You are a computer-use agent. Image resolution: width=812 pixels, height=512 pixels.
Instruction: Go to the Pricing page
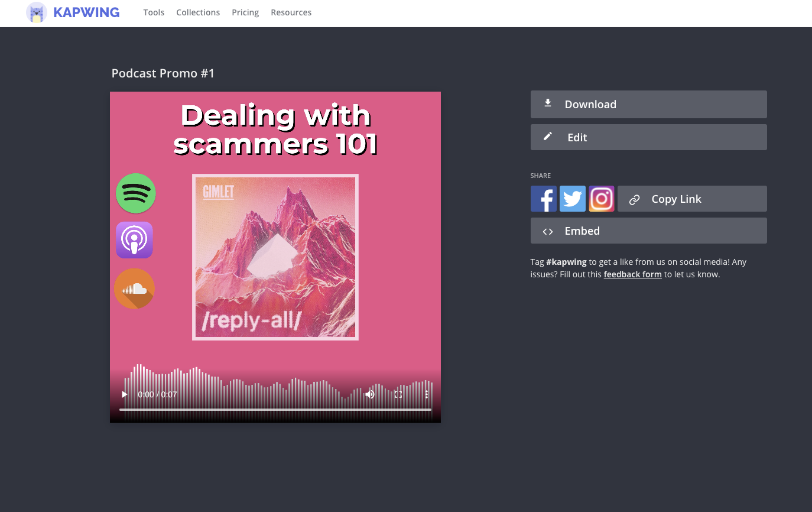[245, 12]
